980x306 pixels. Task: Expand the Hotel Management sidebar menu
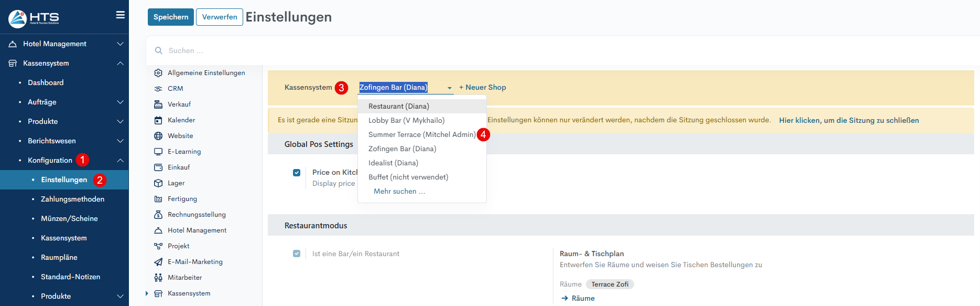[120, 44]
